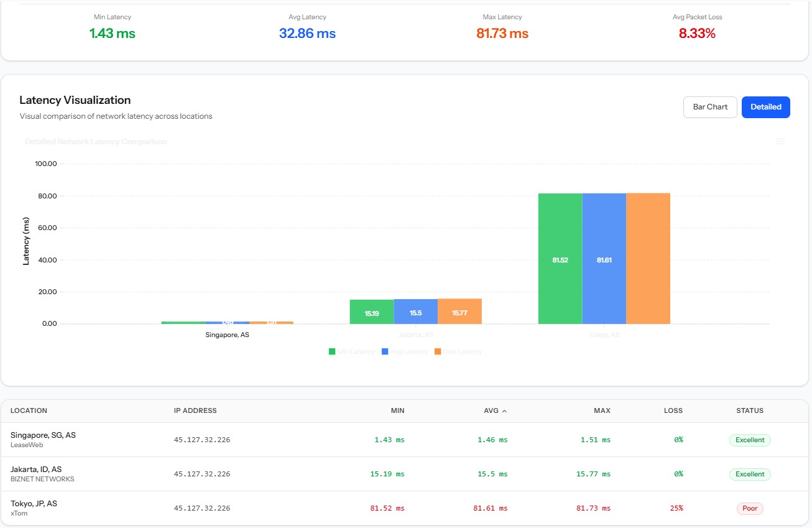Select the Singapore, SG, AS location cell
Image resolution: width=812 pixels, height=528 pixels.
point(43,435)
